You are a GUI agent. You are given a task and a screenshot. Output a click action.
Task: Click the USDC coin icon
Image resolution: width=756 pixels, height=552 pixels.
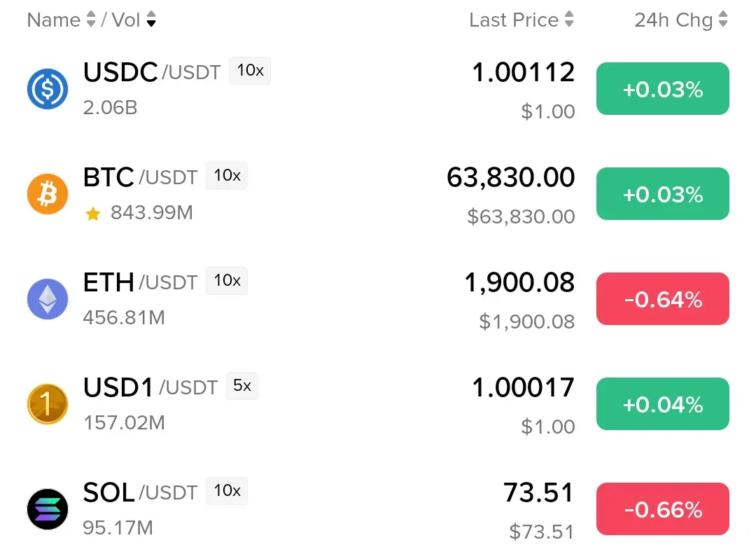pos(48,89)
